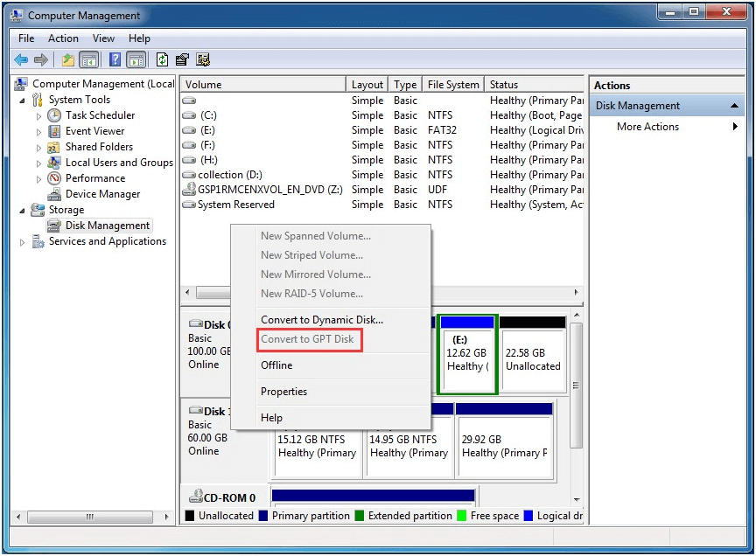
Task: Select the Device Manager icon
Action: point(54,194)
